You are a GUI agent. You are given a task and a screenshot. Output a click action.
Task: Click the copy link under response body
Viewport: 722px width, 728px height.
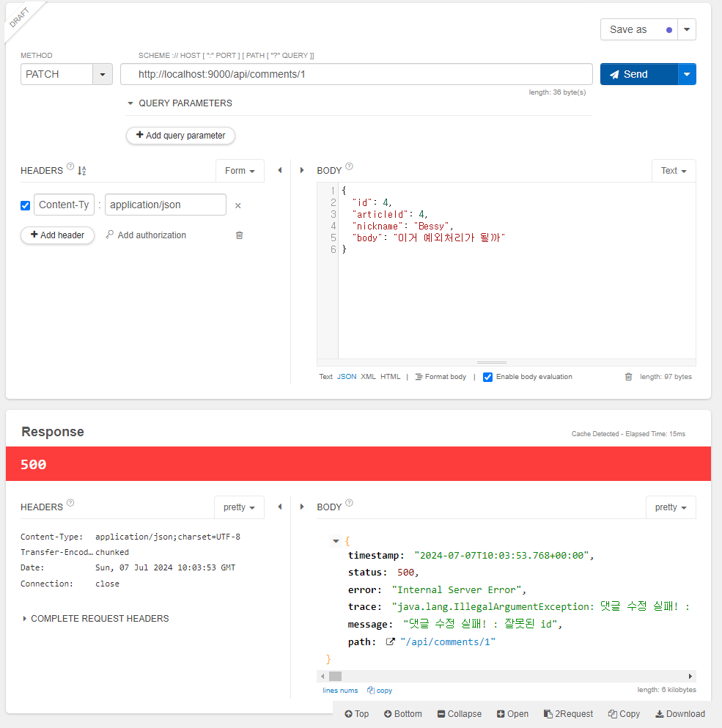point(380,691)
